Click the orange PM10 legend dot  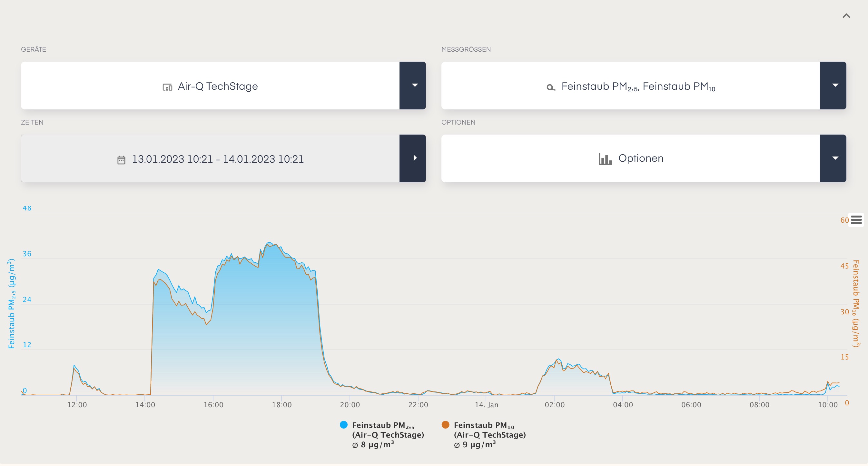(445, 424)
